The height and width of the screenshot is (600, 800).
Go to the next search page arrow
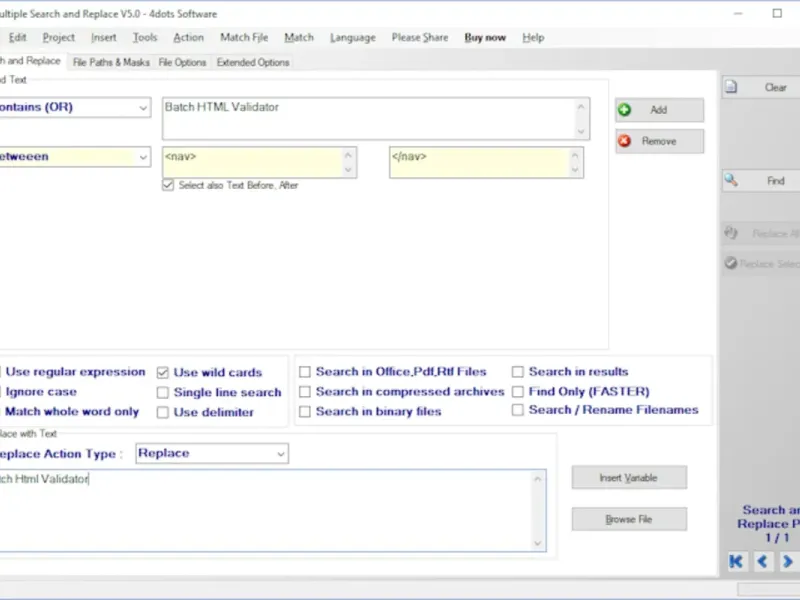pos(787,561)
